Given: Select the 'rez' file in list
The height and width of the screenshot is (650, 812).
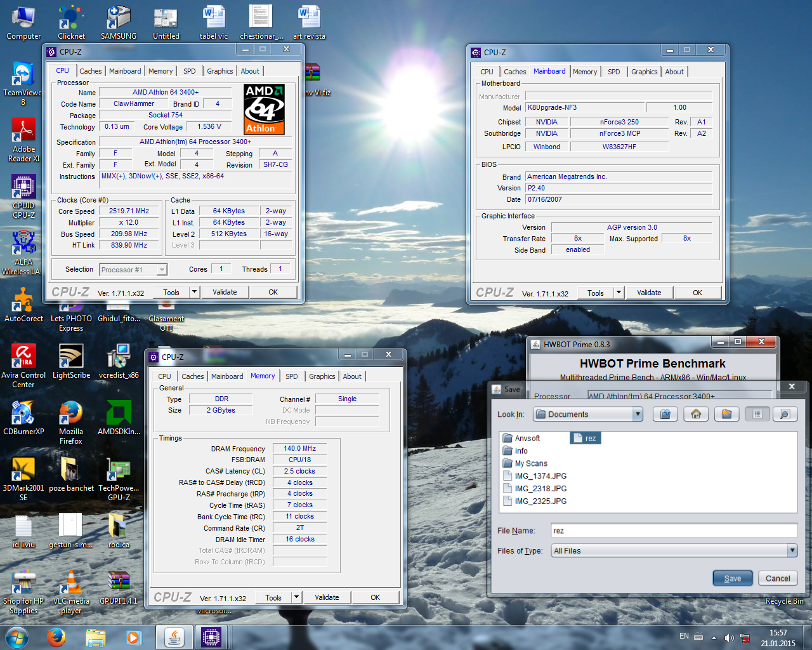Looking at the screenshot, I should tap(585, 438).
